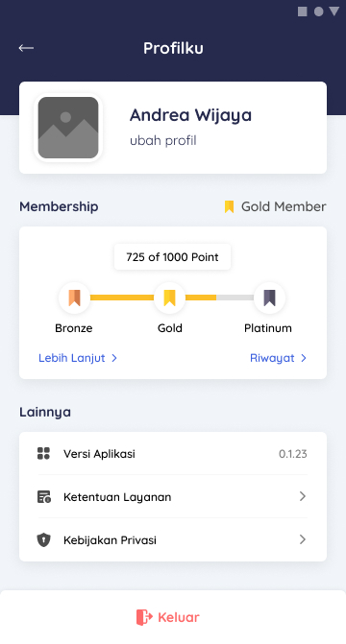The height and width of the screenshot is (644, 346).
Task: Tap the Keluar logout button
Action: click(168, 617)
